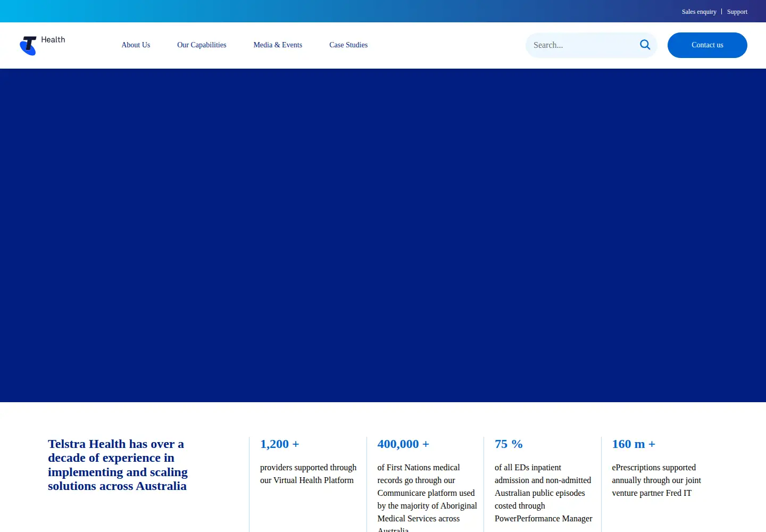Image resolution: width=766 pixels, height=532 pixels.
Task: Click the Telstra Health logo
Action: click(43, 45)
